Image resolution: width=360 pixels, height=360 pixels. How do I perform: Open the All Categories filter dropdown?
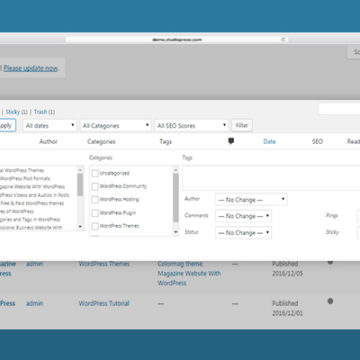[116, 126]
